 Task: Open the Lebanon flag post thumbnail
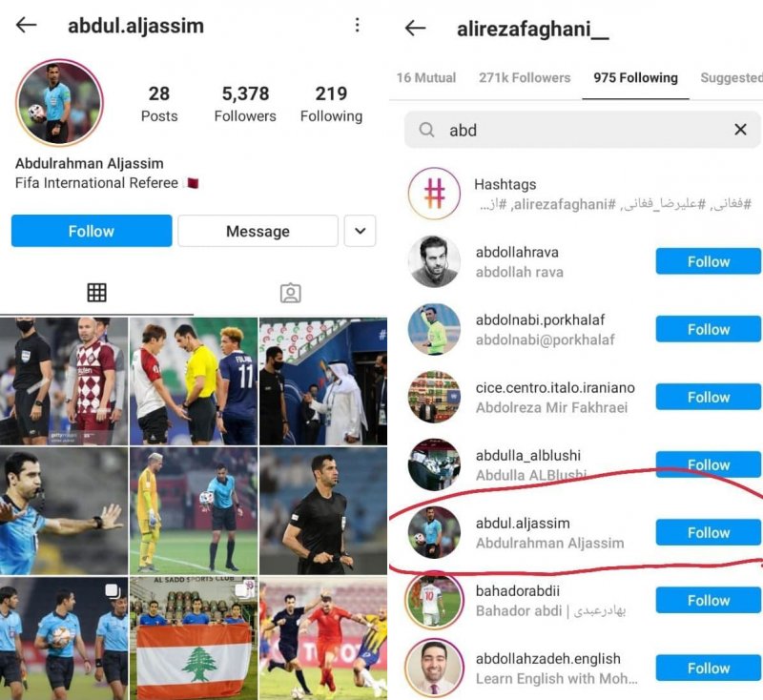pyautogui.click(x=194, y=639)
